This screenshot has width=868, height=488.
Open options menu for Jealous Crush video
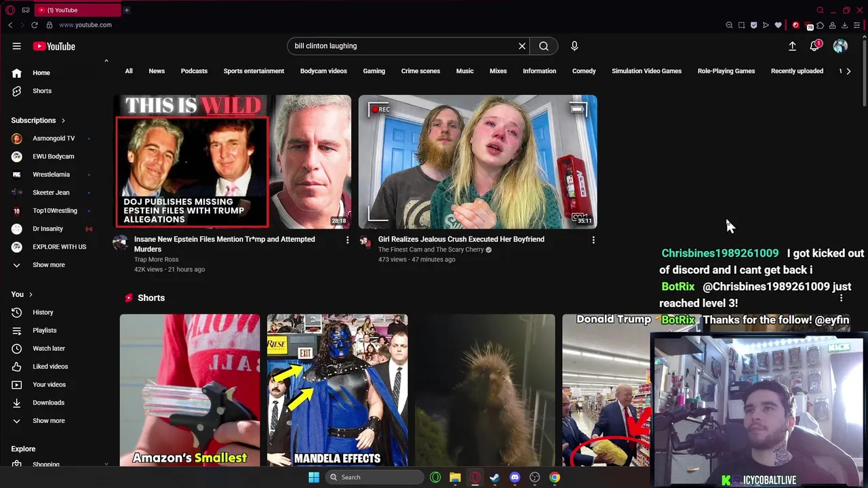coord(593,240)
